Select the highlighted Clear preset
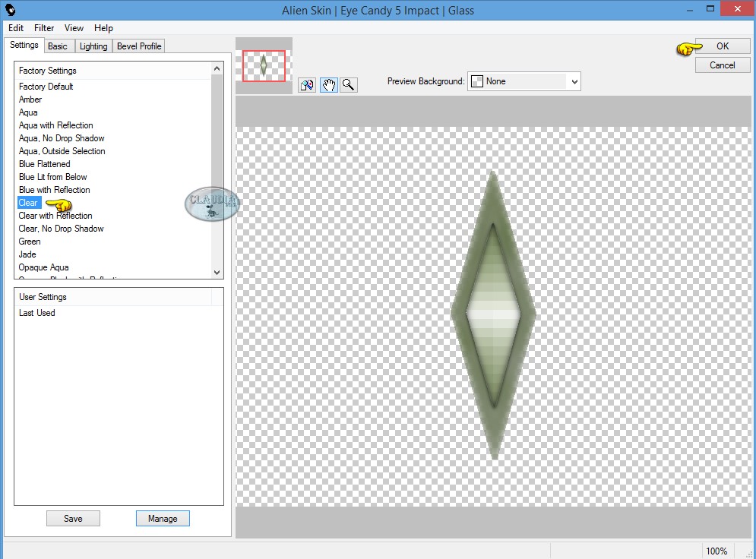The image size is (756, 559). pyautogui.click(x=29, y=203)
